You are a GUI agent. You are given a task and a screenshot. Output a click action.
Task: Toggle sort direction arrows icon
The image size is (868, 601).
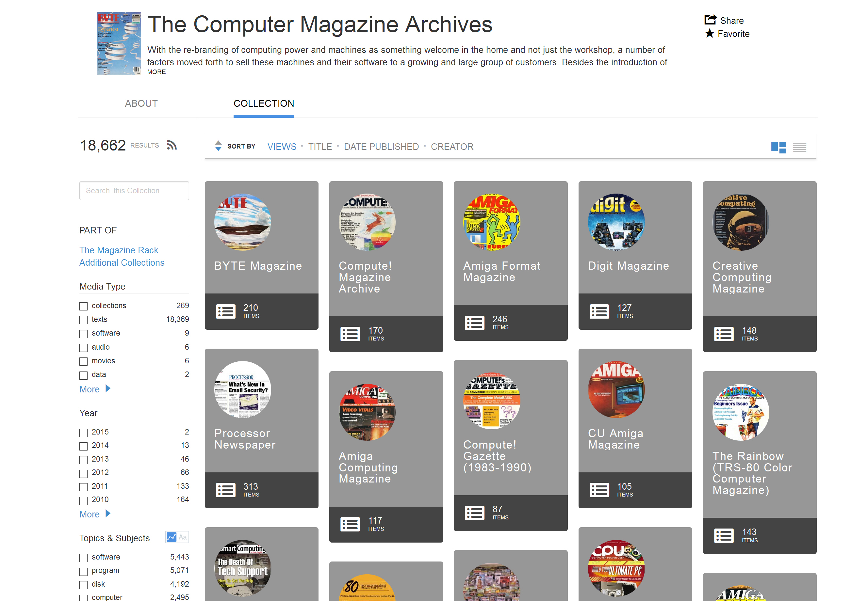tap(218, 146)
